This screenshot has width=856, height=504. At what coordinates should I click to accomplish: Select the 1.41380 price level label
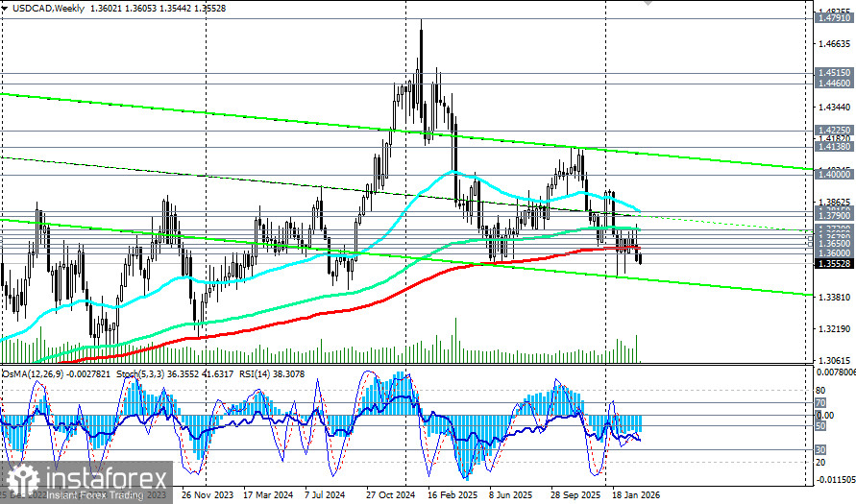pyautogui.click(x=834, y=147)
